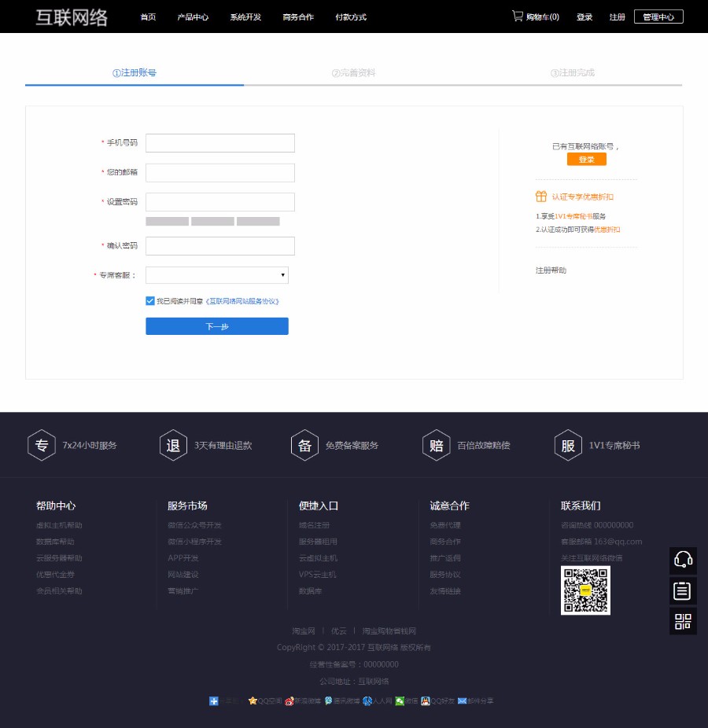This screenshot has height=728, width=708.
Task: Click the headset customer service icon
Action: (683, 561)
